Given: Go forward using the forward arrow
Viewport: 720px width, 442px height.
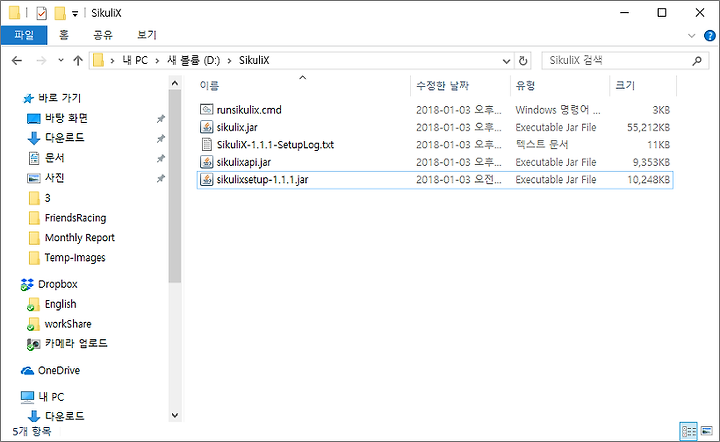Looking at the screenshot, I should pyautogui.click(x=41, y=61).
